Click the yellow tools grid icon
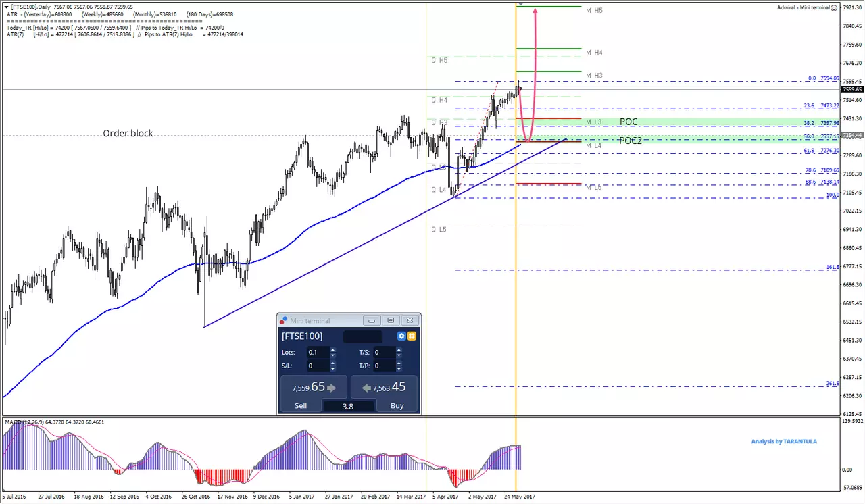The image size is (865, 504). click(412, 336)
